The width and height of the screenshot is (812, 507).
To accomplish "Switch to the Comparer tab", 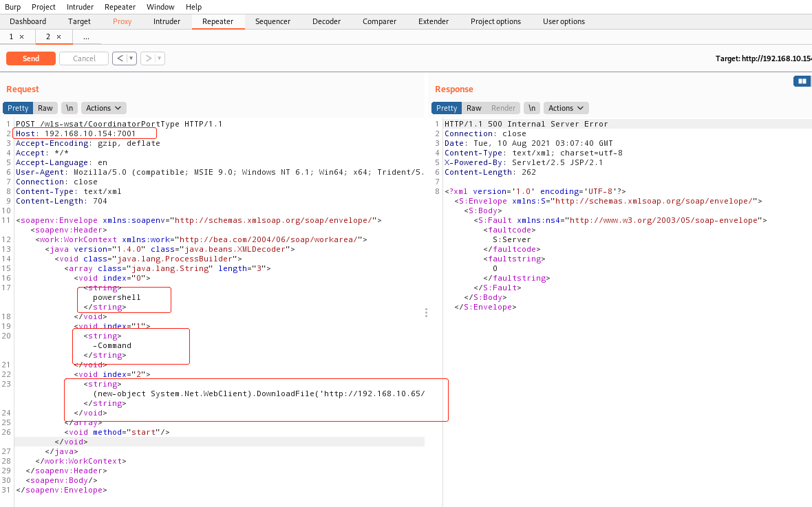I will tap(380, 21).
